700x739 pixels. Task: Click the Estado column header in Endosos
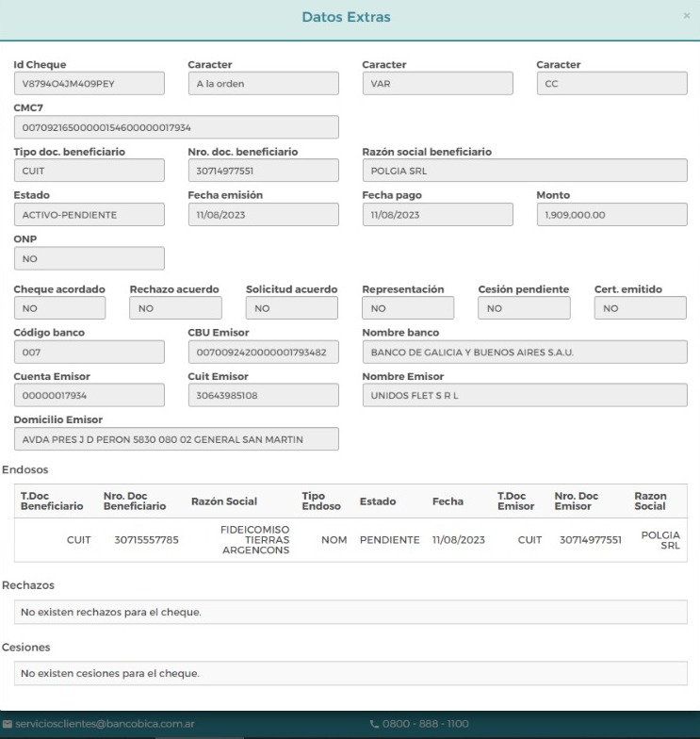[x=378, y=501]
